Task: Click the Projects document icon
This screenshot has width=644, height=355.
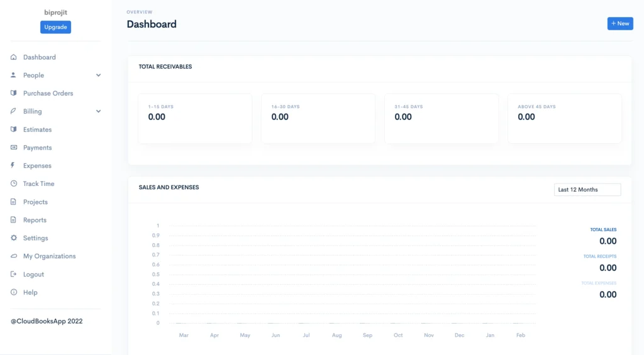Action: 14,202
